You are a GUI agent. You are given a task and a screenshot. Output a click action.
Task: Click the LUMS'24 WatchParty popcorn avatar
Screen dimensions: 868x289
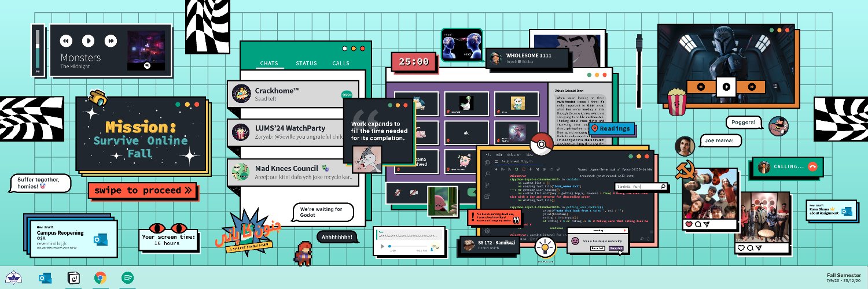click(240, 132)
